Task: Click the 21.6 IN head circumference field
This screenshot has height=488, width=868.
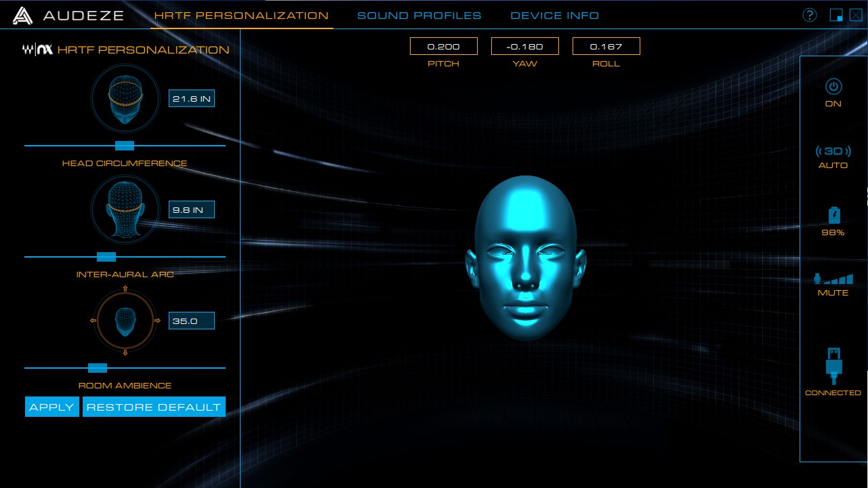Action: (192, 99)
